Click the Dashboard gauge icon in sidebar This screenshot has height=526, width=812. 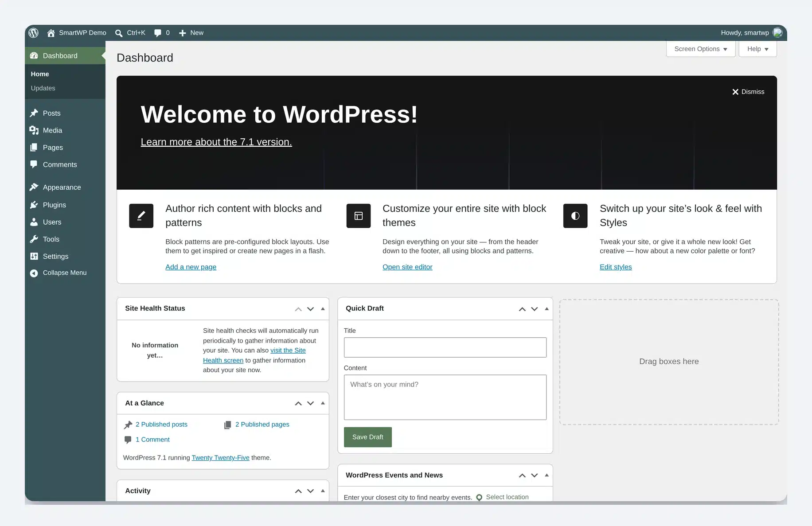[34, 56]
